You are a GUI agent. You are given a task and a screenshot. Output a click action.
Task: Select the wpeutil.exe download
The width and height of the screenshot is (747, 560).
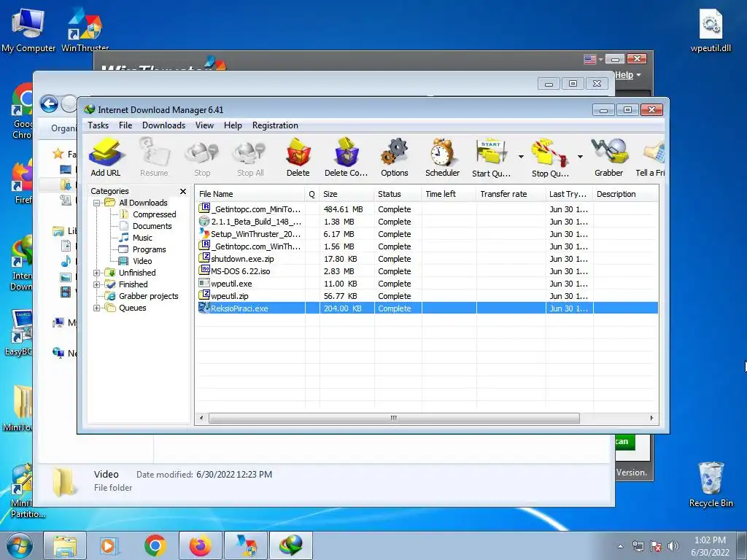[x=427, y=284]
